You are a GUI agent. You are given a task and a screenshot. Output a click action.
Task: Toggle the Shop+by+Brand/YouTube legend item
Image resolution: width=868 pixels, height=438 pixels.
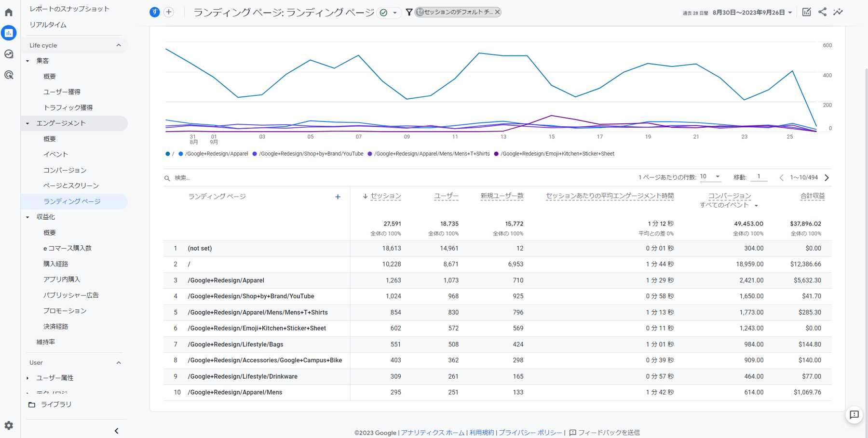pyautogui.click(x=308, y=154)
